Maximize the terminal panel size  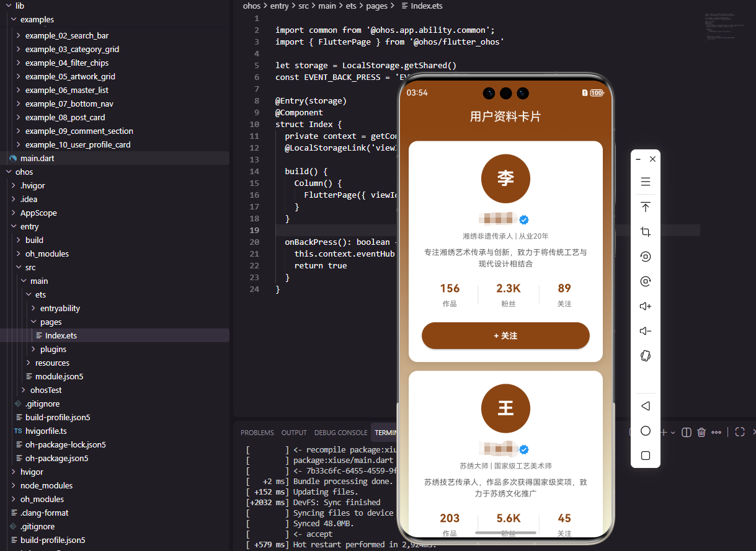(739, 432)
